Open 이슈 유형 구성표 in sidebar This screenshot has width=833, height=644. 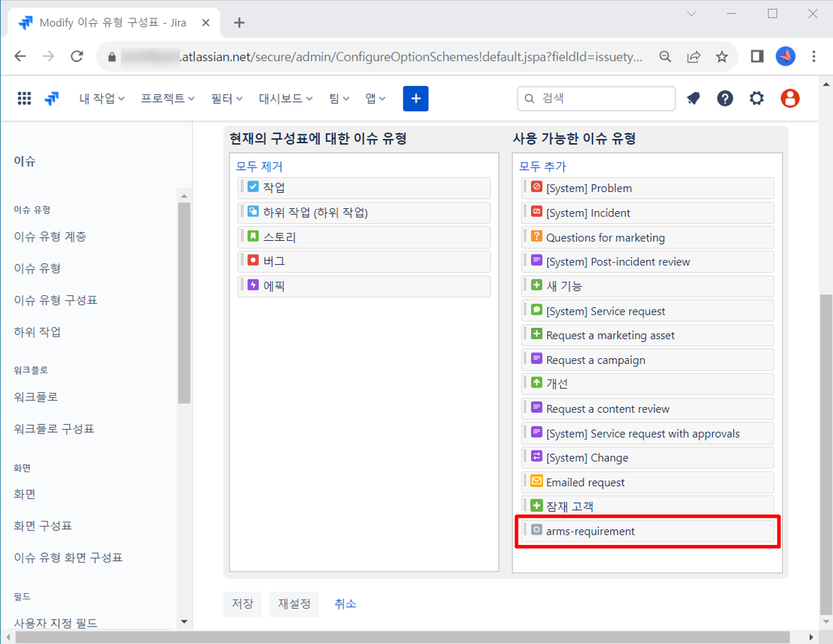point(56,300)
